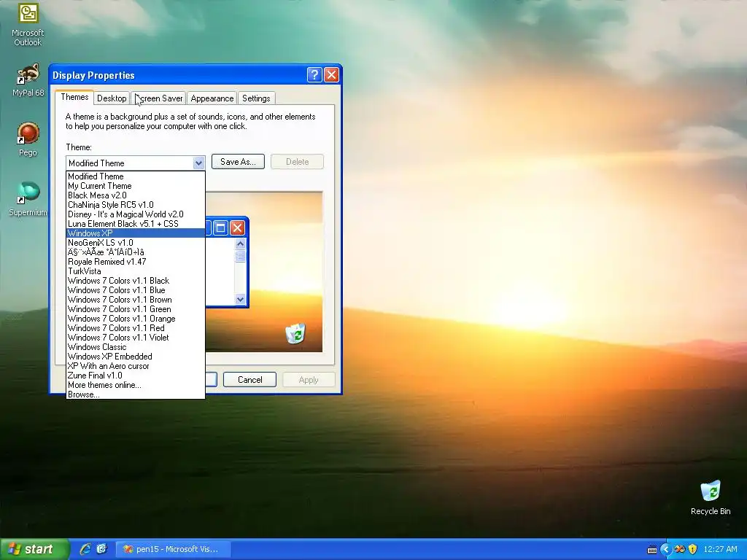The image size is (747, 560).
Task: Switch to the Desktop tab
Action: click(112, 98)
